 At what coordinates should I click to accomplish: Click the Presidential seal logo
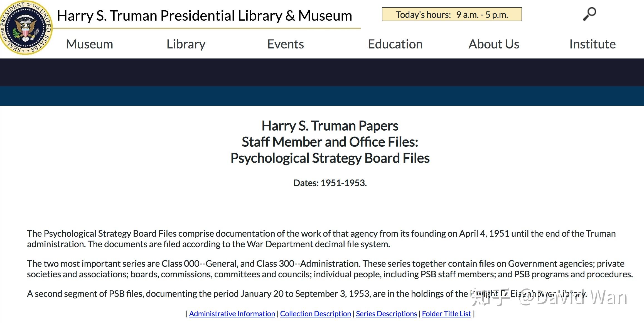(x=26, y=28)
